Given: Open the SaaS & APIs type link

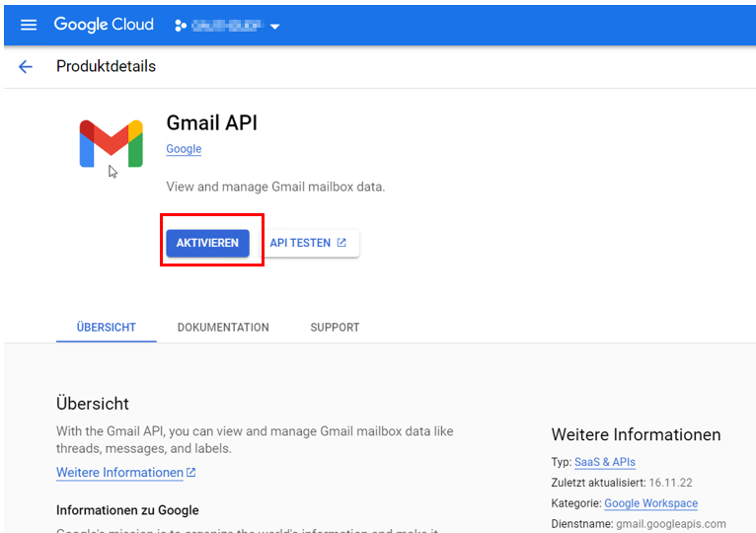Looking at the screenshot, I should pyautogui.click(x=605, y=462).
